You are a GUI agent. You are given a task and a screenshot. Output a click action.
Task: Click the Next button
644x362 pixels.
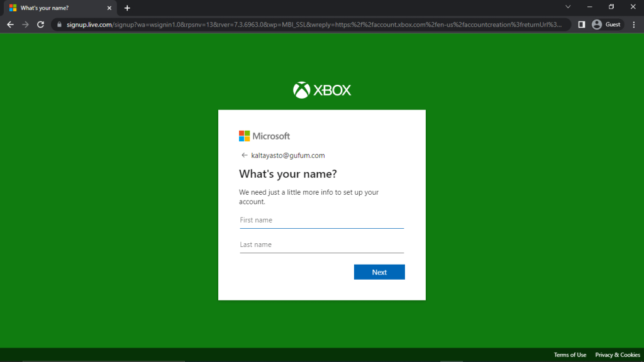(x=379, y=272)
